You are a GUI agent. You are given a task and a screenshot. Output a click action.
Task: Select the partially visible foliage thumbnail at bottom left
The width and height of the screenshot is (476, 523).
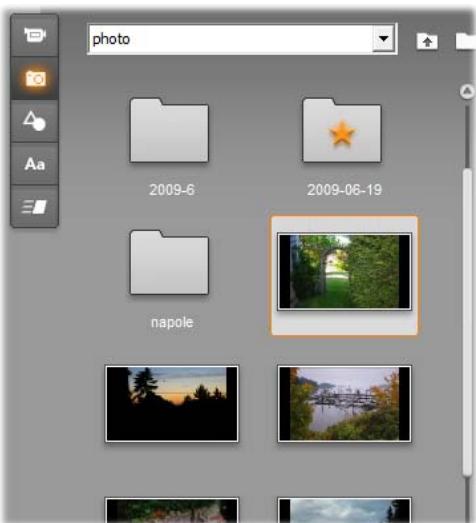pyautogui.click(x=172, y=510)
